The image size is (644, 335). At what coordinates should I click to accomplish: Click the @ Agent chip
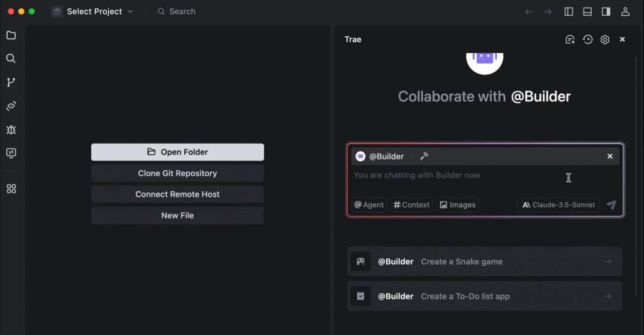[x=369, y=205]
